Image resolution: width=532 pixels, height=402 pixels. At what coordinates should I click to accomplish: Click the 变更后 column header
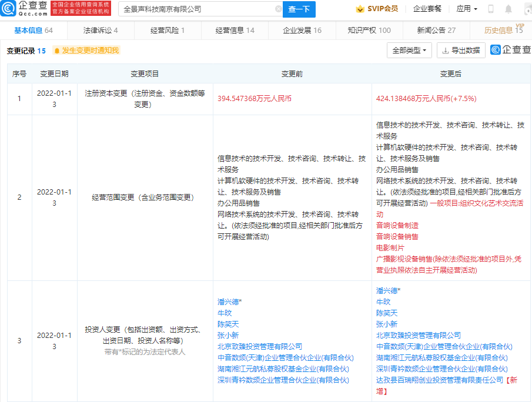click(451, 73)
